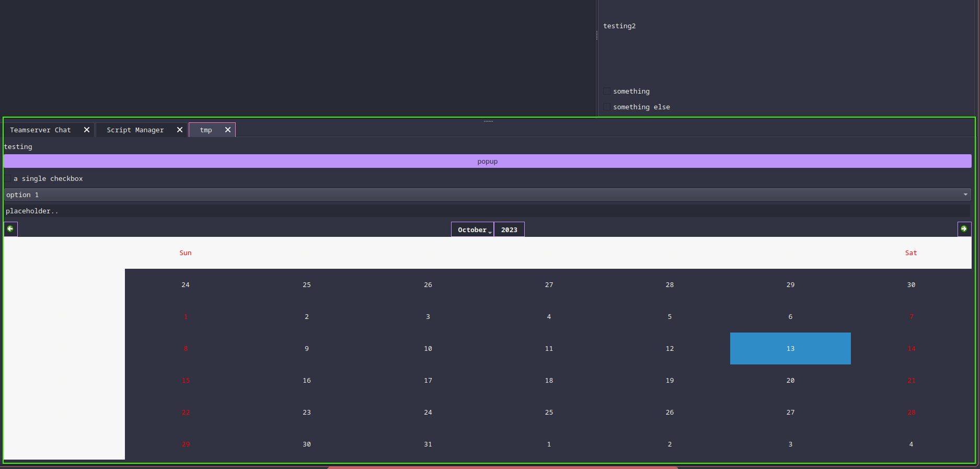The height and width of the screenshot is (469, 980).
Task: Select the highlighted date 13 in calendar
Action: click(790, 349)
